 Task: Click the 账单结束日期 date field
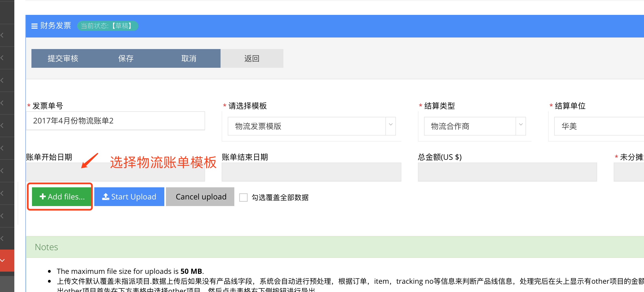[x=312, y=172]
